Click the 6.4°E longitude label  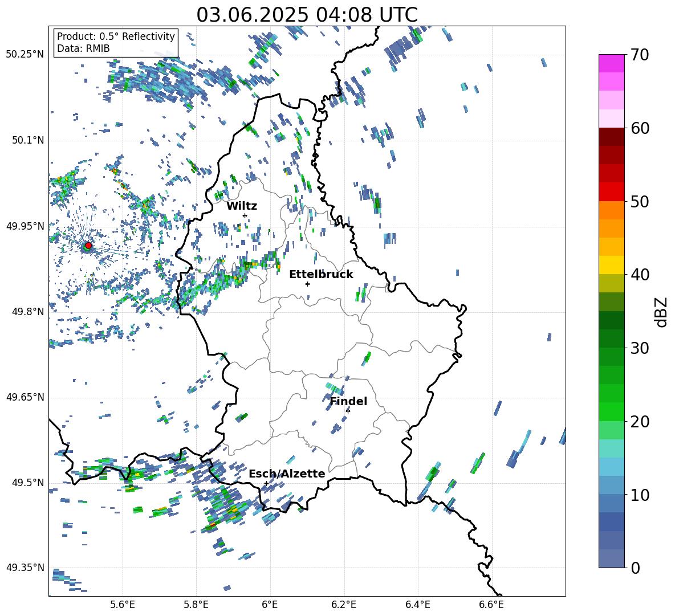coord(417,605)
